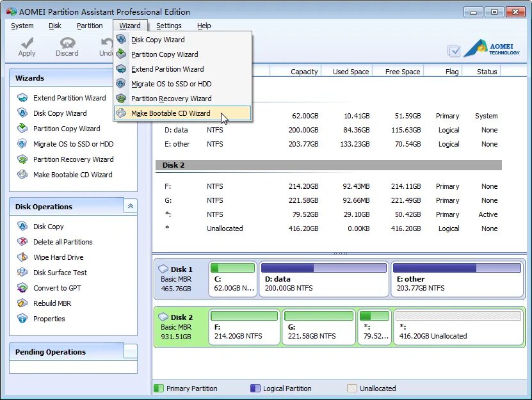
Task: Toggle the Pending Operations panel expander
Action: [x=131, y=351]
